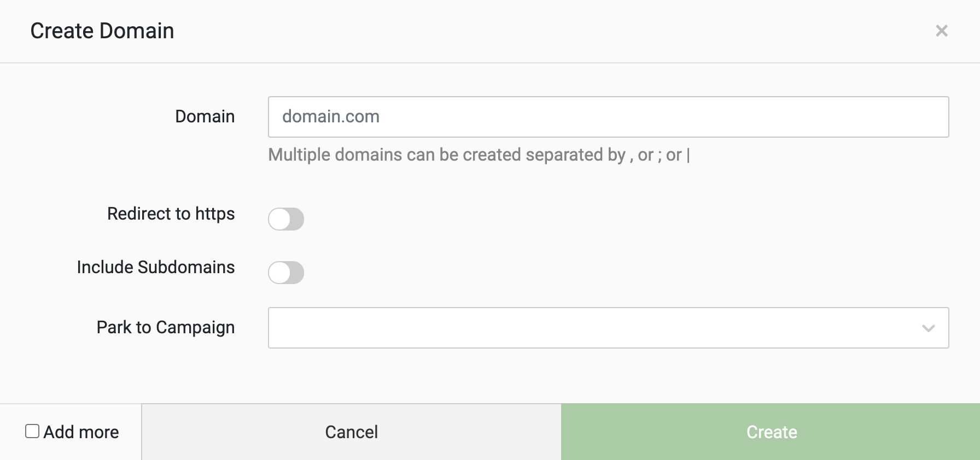Screen dimensions: 980x460
Task: Enable the Redirect to https switch
Action: point(286,219)
